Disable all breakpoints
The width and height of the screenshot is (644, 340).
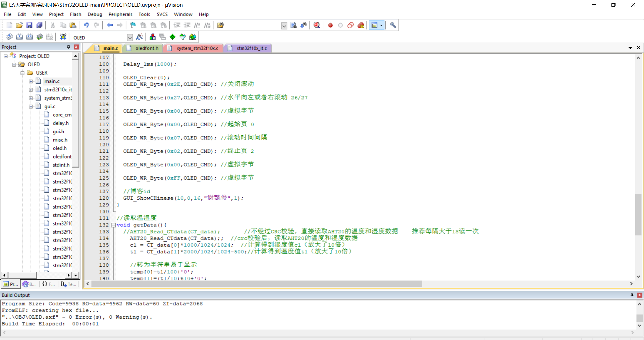click(x=351, y=25)
